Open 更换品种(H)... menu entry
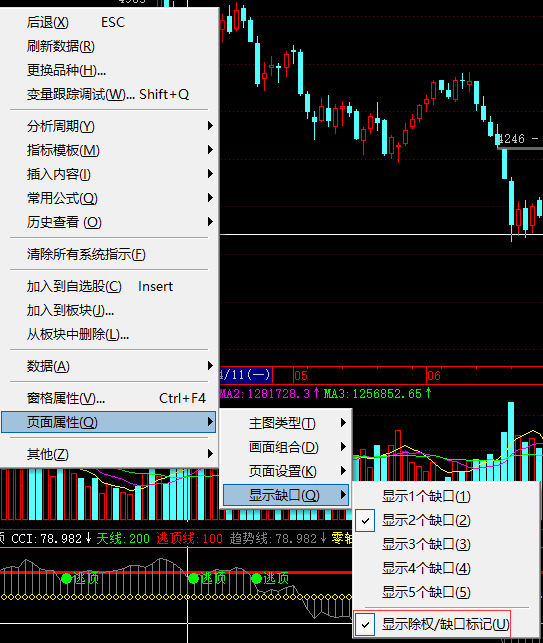Viewport: 543px width, 643px height. tap(109, 70)
